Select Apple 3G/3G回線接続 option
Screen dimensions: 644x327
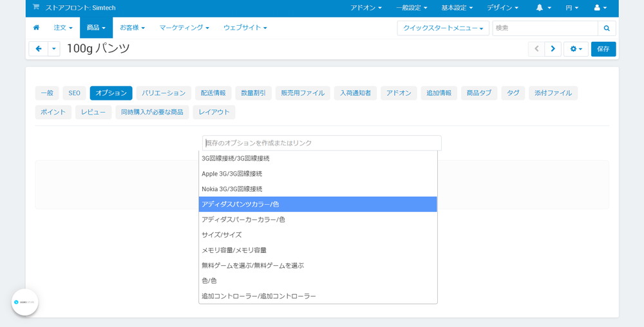pyautogui.click(x=318, y=174)
